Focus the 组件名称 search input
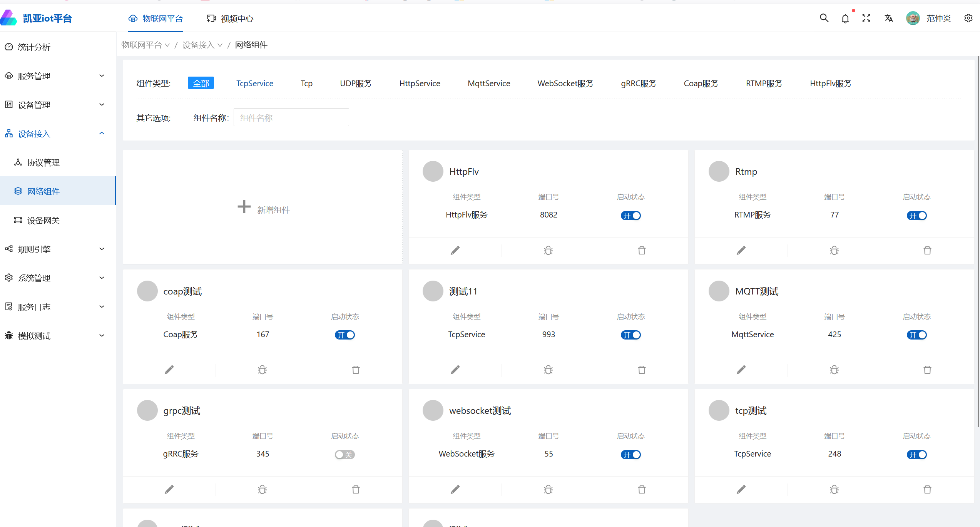Image resolution: width=980 pixels, height=527 pixels. 291,117
